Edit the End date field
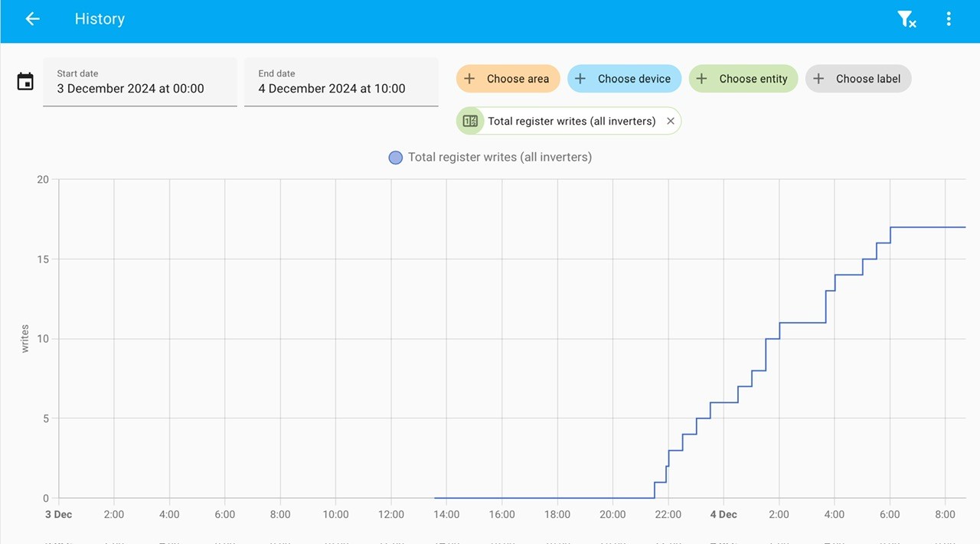This screenshot has height=544, width=980. [341, 82]
